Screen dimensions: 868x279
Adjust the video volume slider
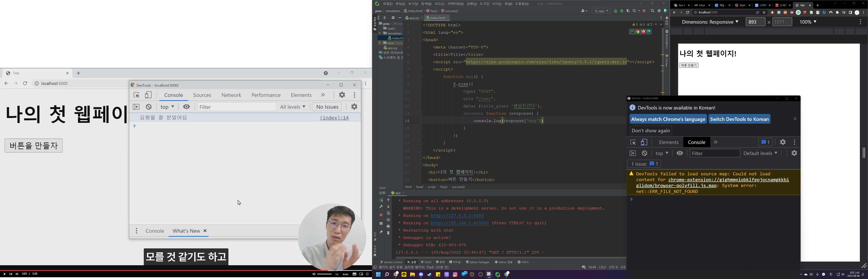click(325, 274)
